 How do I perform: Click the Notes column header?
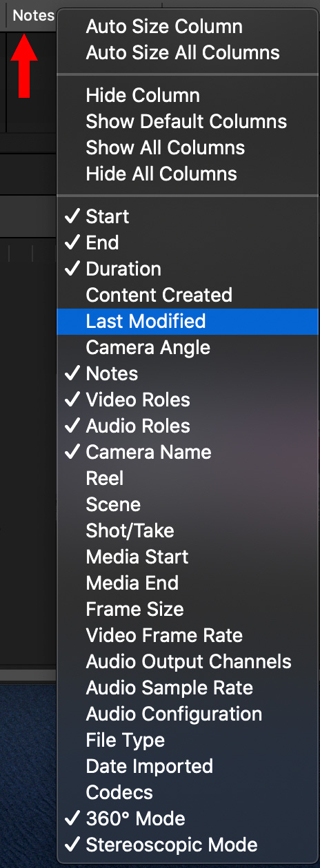32,15
